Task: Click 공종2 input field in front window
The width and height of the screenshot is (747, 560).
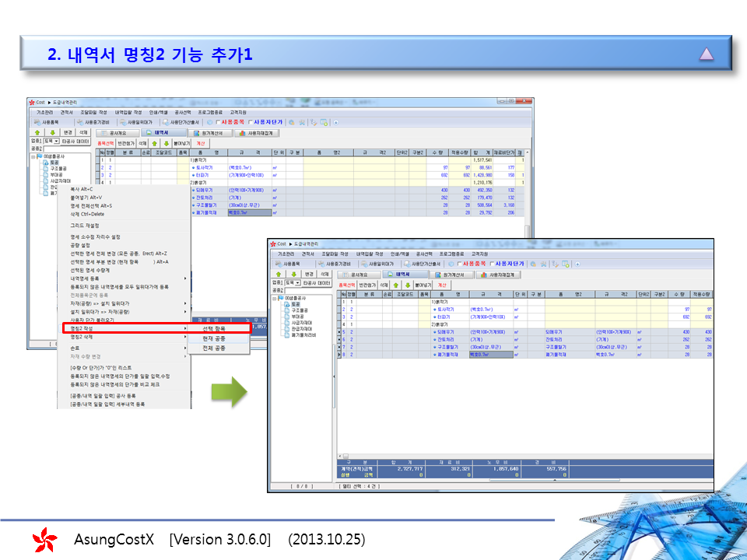Action: click(308, 290)
